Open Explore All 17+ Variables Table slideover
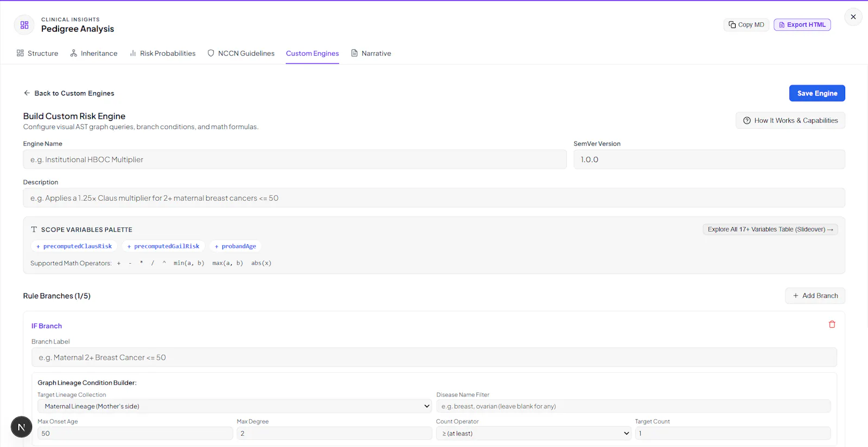 [x=770, y=229]
